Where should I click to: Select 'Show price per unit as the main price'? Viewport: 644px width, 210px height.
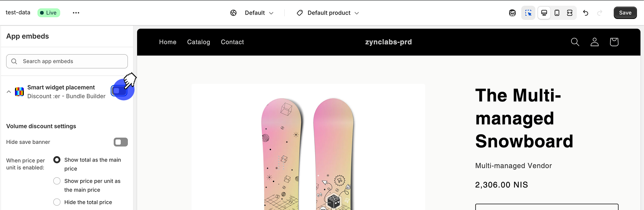pyautogui.click(x=57, y=181)
